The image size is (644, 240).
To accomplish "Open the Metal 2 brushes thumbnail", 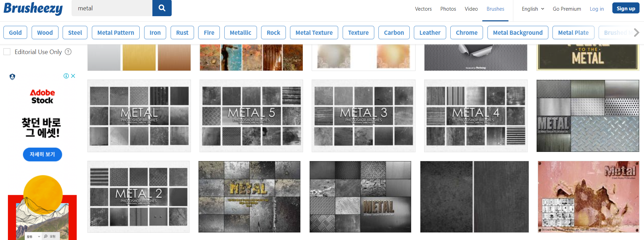I will point(138,197).
